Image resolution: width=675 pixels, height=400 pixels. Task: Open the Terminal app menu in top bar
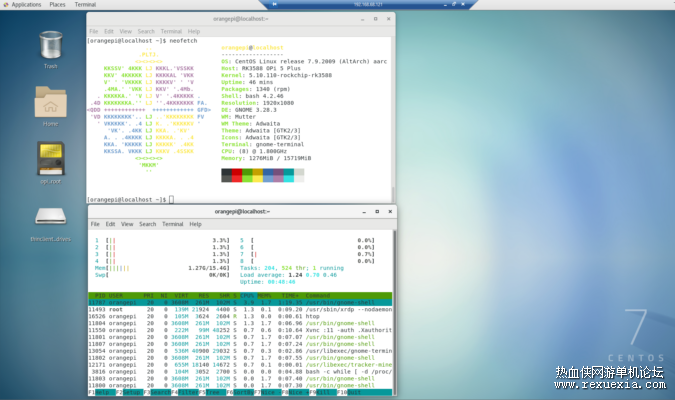pos(85,4)
